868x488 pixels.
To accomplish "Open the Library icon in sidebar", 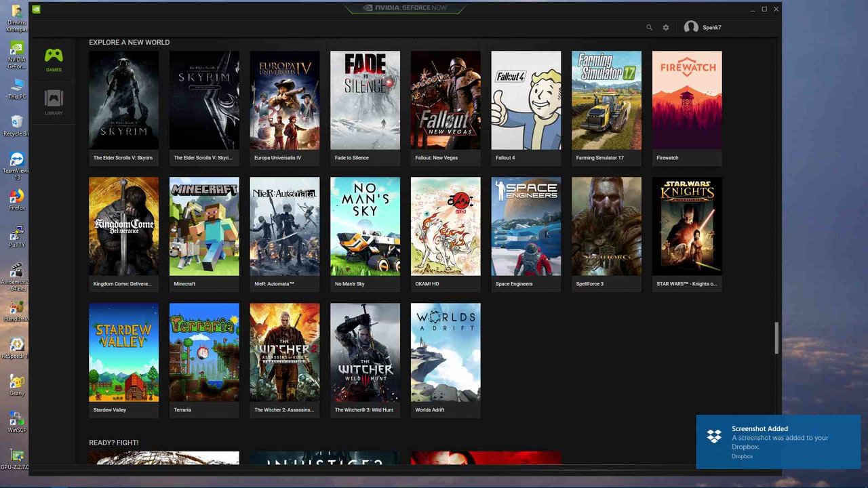I will [x=54, y=98].
